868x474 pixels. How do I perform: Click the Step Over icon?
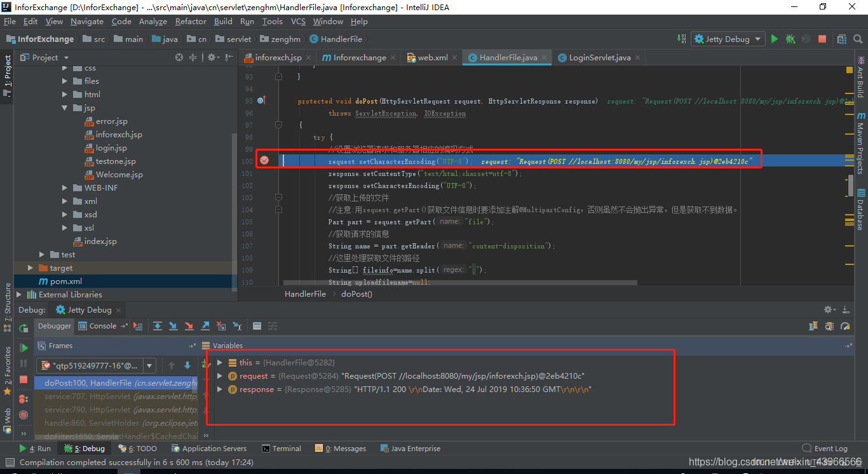[x=158, y=326]
